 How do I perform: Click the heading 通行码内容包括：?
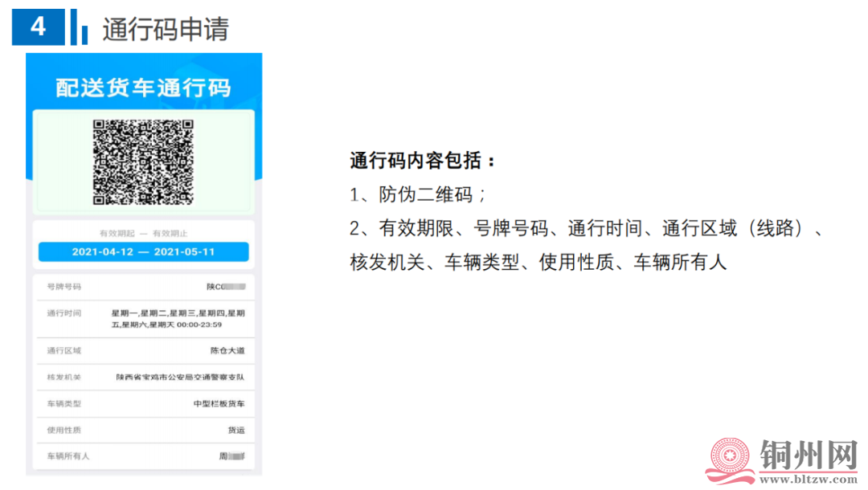(x=423, y=161)
